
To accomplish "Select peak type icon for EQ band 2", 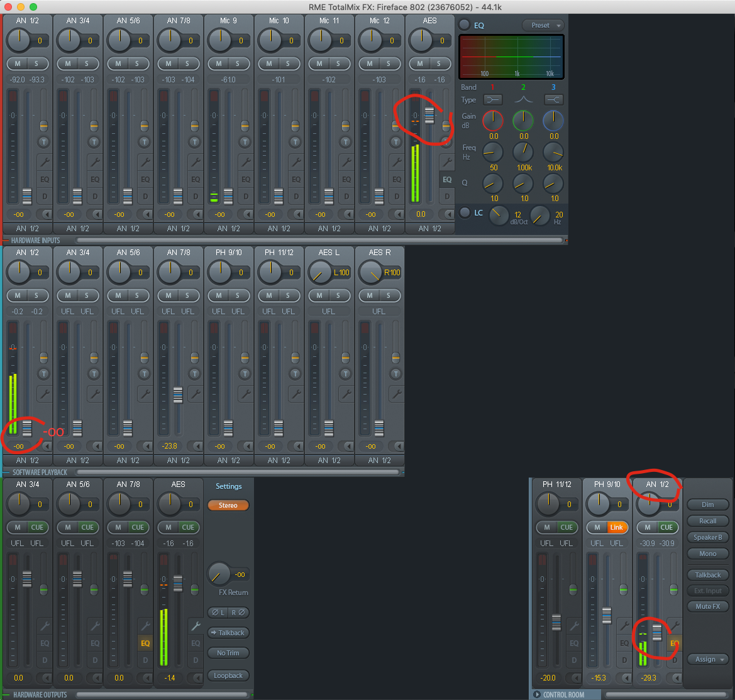I will pyautogui.click(x=523, y=100).
